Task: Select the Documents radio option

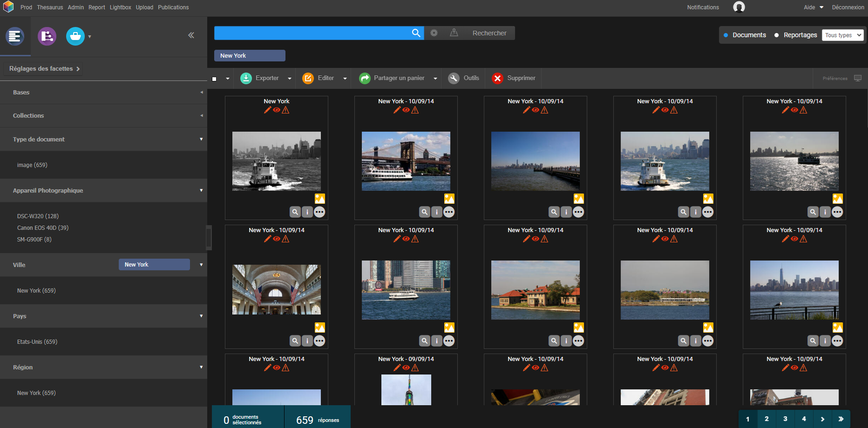Action: [x=726, y=35]
